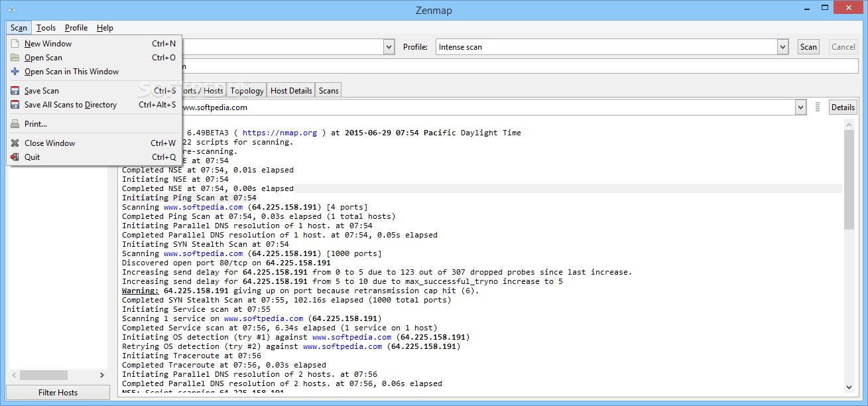Open a saved scan via Open Scan icon
The height and width of the screenshot is (406, 868).
coord(17,57)
